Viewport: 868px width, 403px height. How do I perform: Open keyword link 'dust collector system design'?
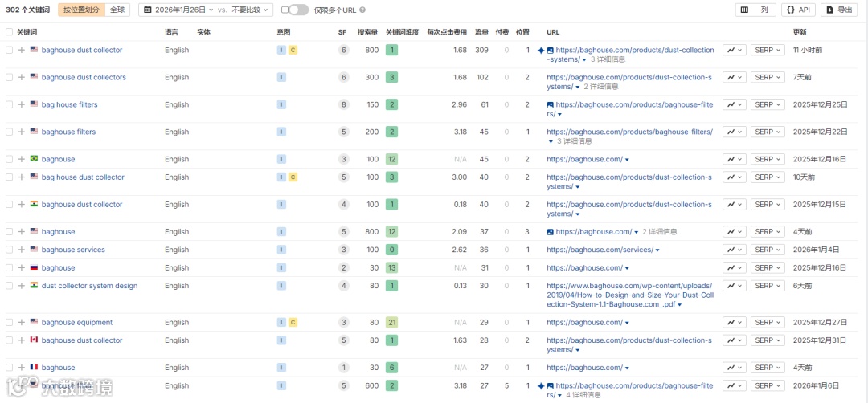point(90,286)
